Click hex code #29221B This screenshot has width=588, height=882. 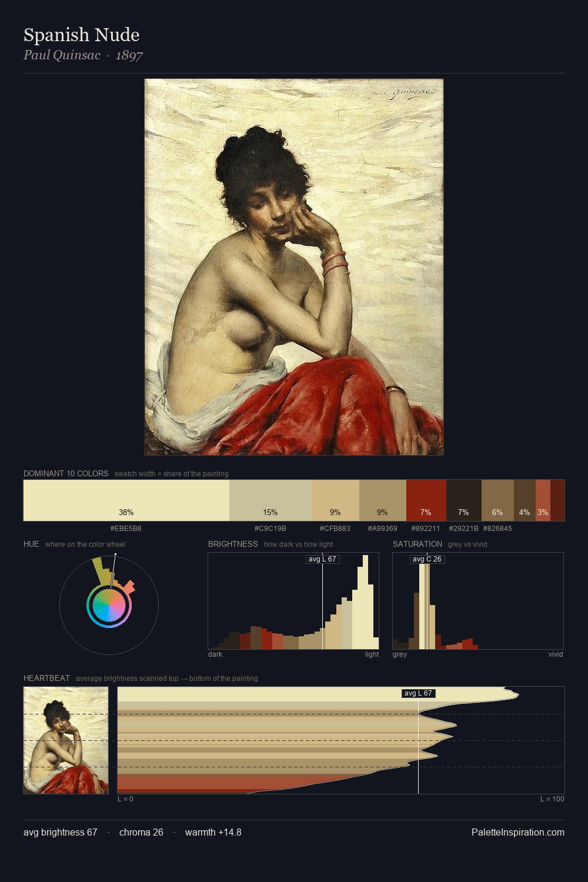click(x=464, y=529)
